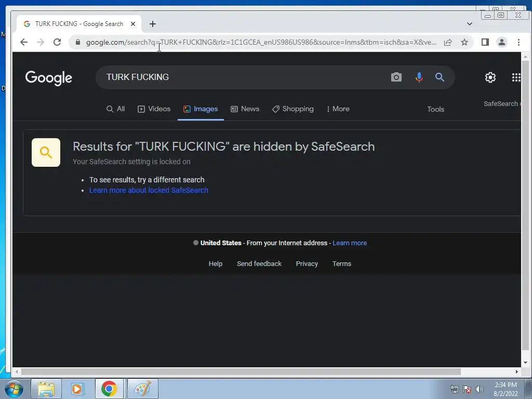Viewport: 532px width, 399px height.
Task: Click the vertical scrollbar up arrow
Action: (x=525, y=56)
